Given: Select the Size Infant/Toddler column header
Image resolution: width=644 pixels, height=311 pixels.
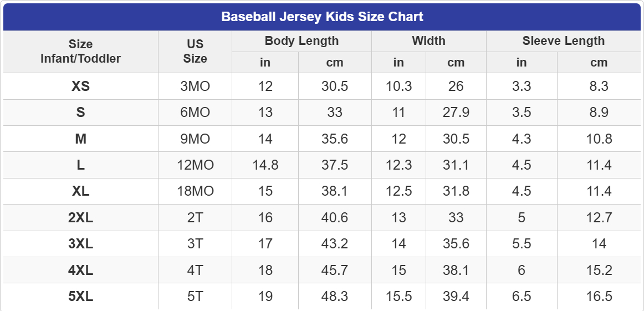Looking at the screenshot, I should 80,52.
